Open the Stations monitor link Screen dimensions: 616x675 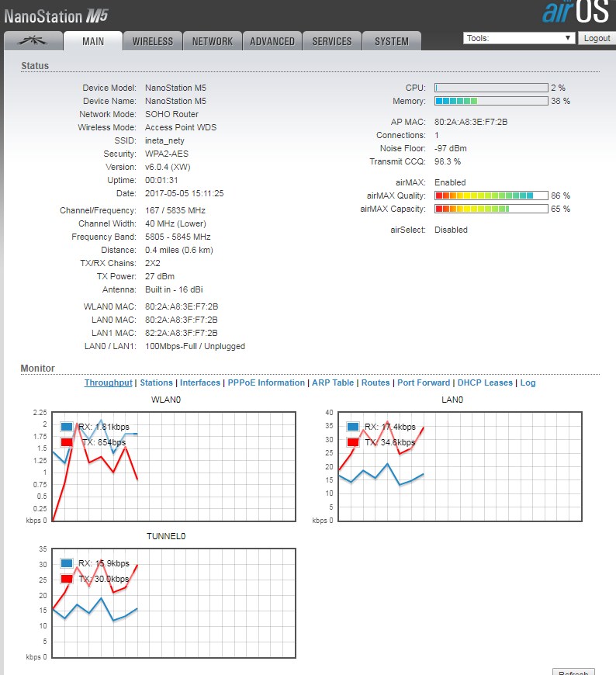156,382
